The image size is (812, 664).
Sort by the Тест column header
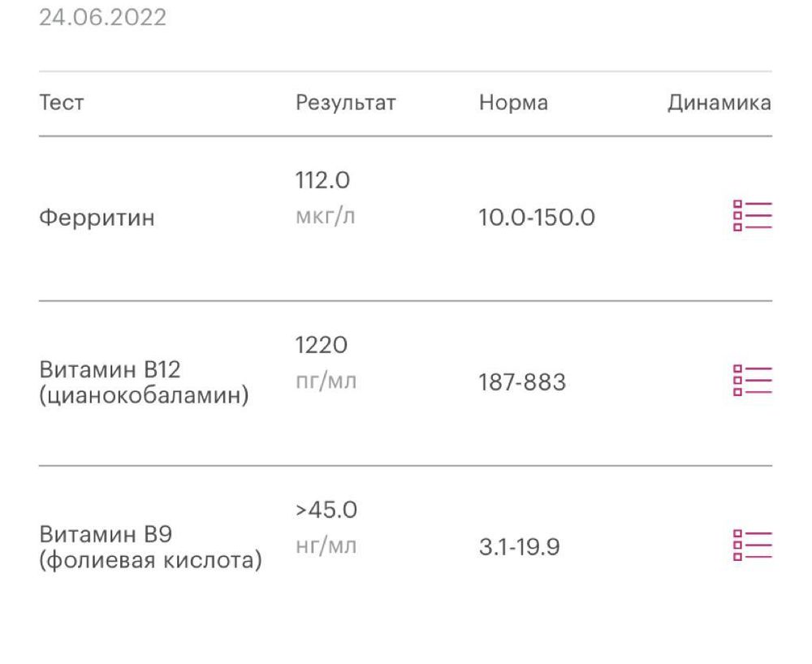click(x=61, y=103)
